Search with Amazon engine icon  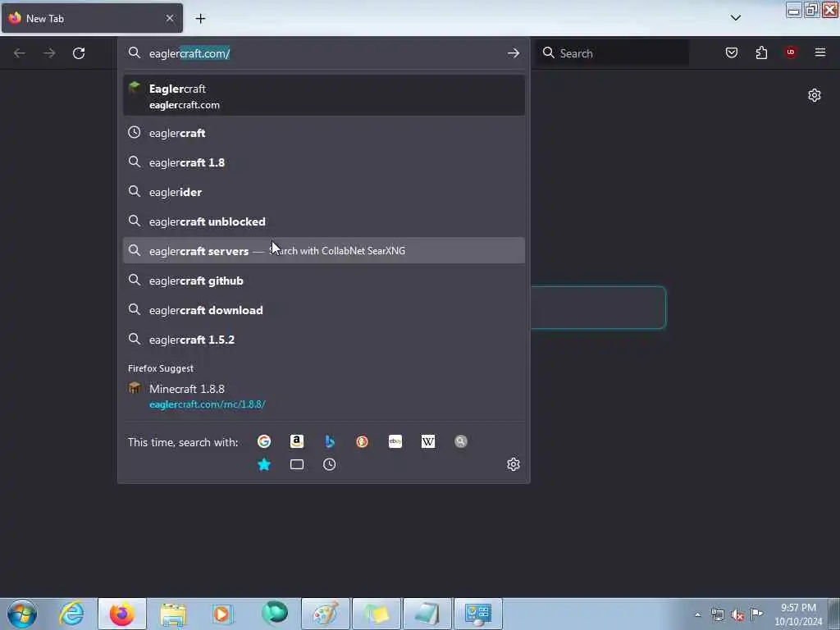[297, 441]
